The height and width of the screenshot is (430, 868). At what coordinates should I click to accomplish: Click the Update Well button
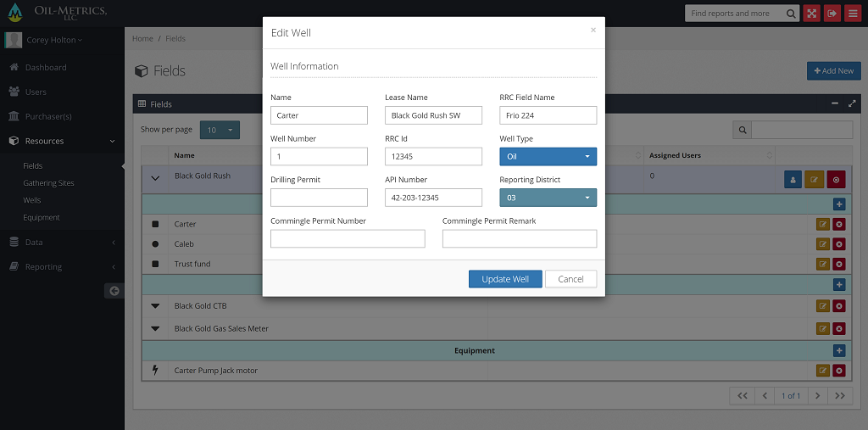505,279
